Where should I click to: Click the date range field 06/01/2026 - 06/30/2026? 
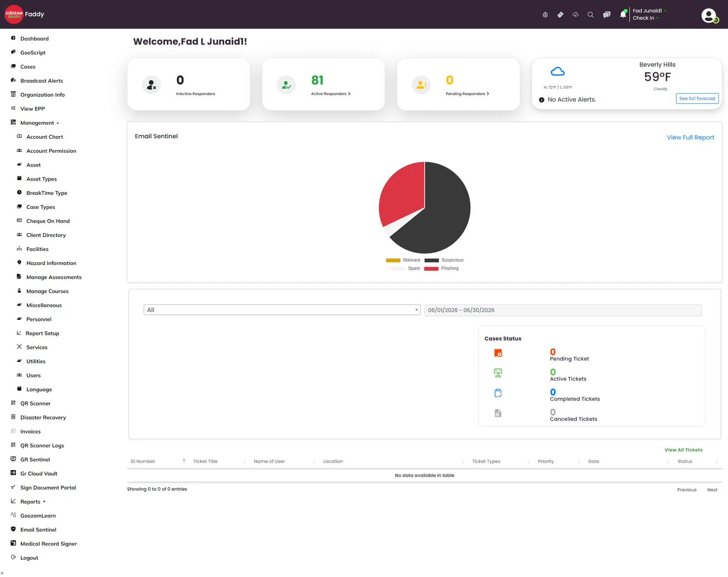(563, 310)
